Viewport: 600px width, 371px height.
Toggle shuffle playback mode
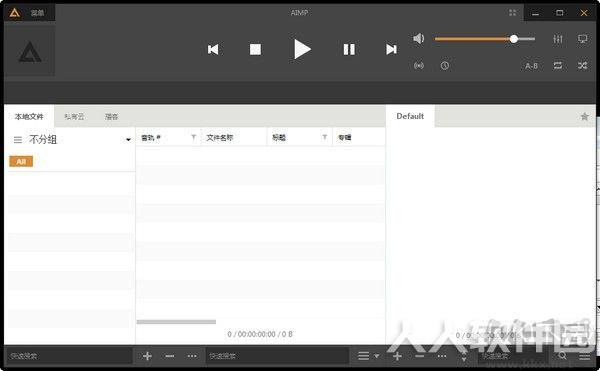(x=582, y=65)
